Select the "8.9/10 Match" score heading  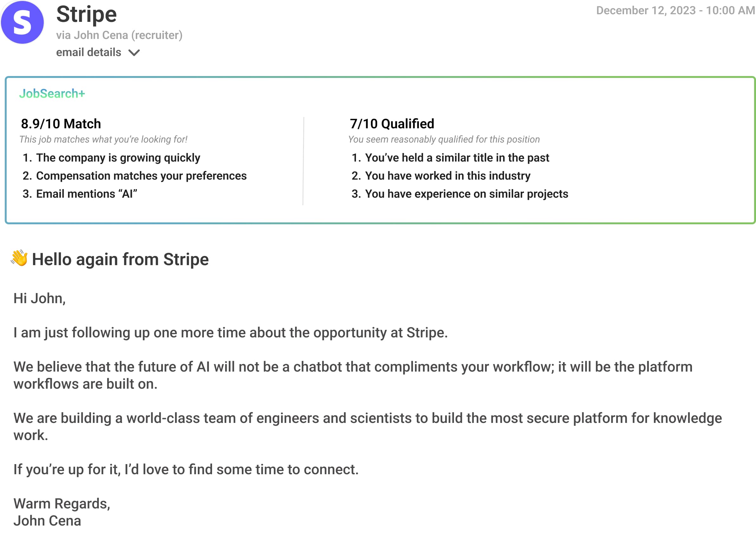click(x=61, y=124)
